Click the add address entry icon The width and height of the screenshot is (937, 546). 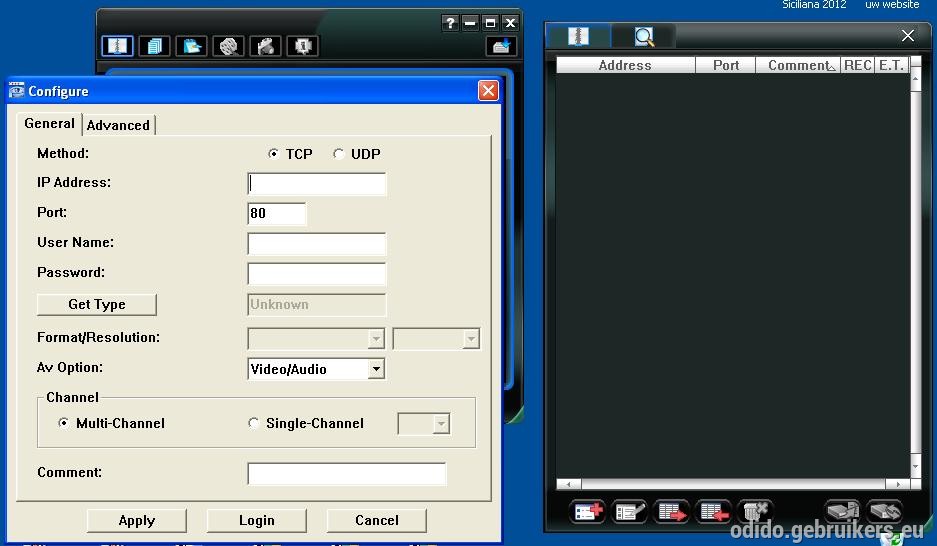(x=588, y=512)
